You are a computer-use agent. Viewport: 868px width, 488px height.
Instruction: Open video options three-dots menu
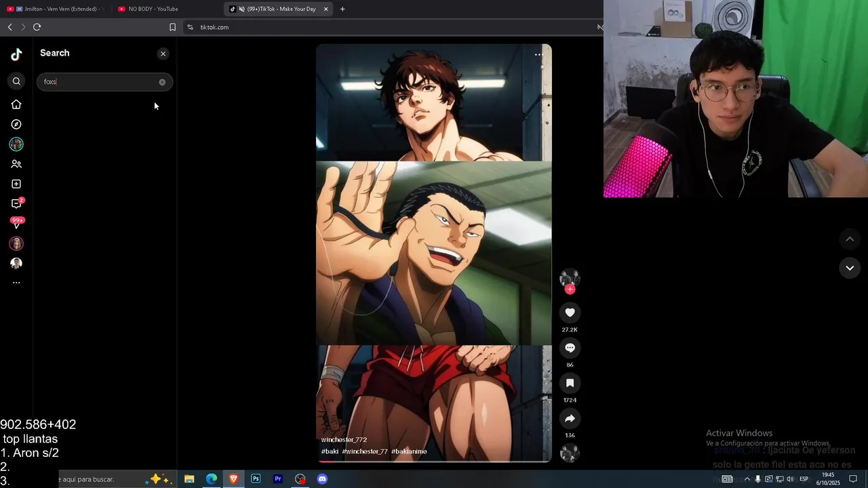(538, 55)
